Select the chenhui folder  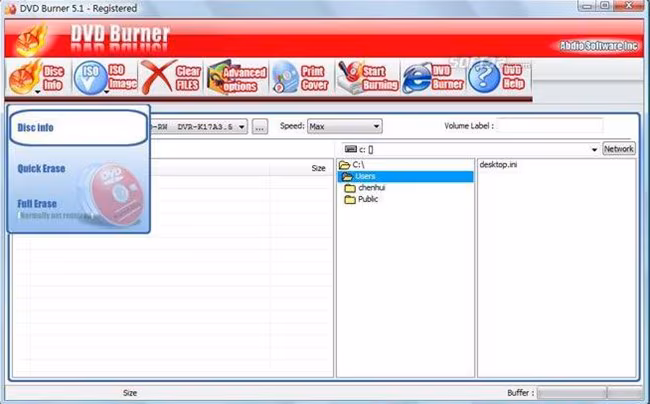click(x=365, y=188)
